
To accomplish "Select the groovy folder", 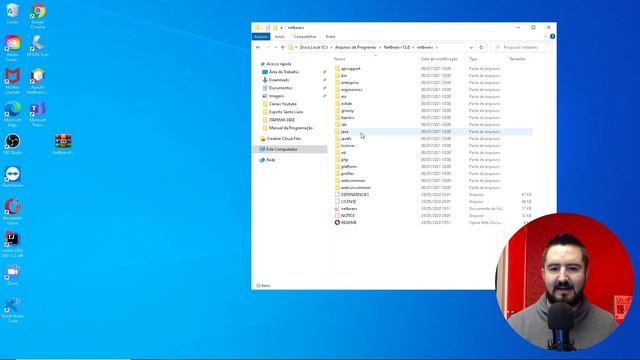I will pos(347,111).
